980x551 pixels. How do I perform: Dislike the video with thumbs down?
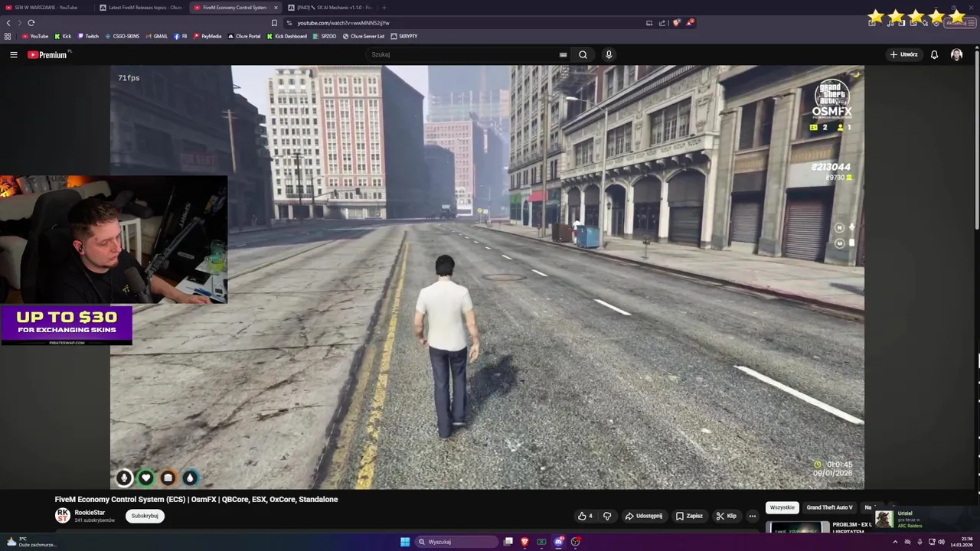pyautogui.click(x=607, y=516)
